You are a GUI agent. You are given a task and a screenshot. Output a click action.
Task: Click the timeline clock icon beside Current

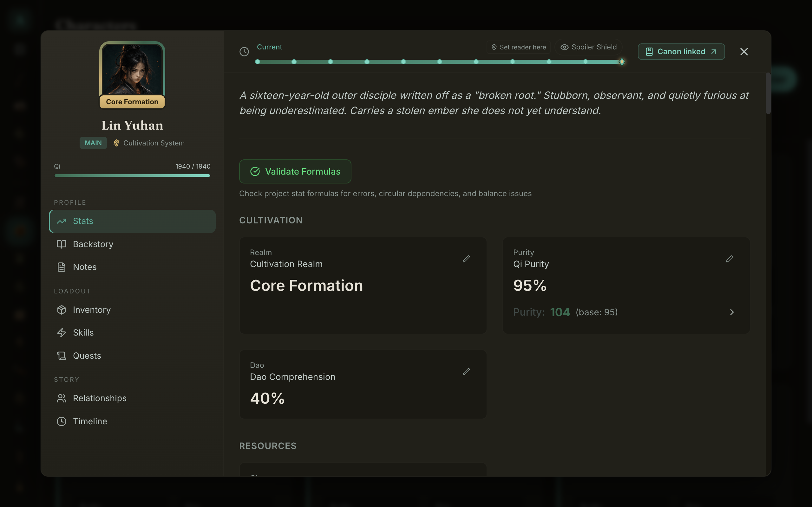(244, 52)
